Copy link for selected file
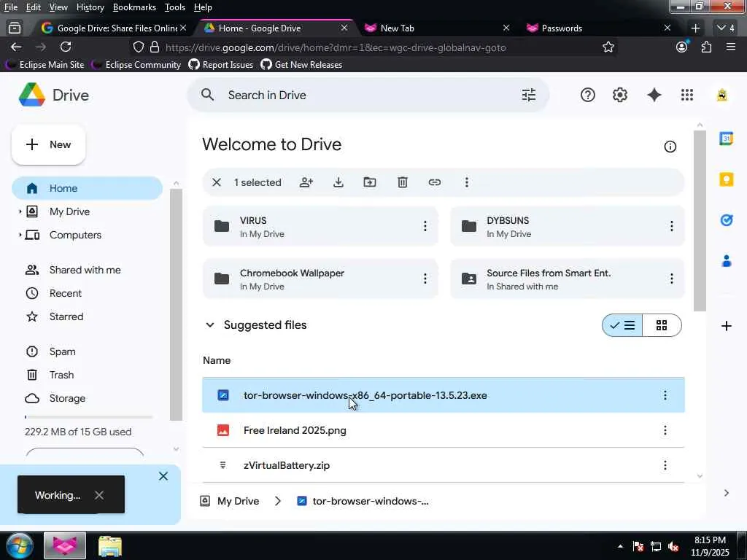Screen dimensions: 747x560 pos(435,182)
